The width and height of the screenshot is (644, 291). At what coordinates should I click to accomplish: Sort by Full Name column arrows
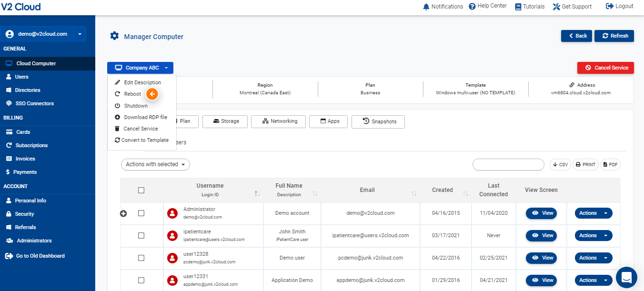[x=315, y=193]
